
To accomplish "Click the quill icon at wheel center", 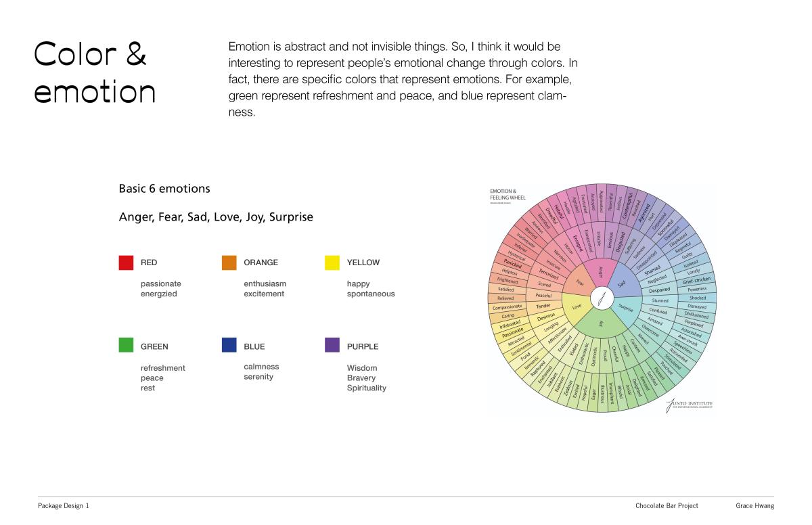I will (x=601, y=298).
